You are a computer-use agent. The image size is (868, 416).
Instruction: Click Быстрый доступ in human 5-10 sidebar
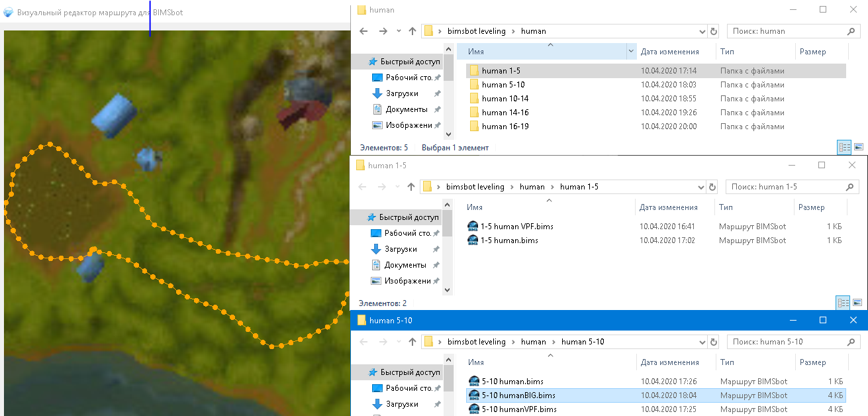(409, 372)
